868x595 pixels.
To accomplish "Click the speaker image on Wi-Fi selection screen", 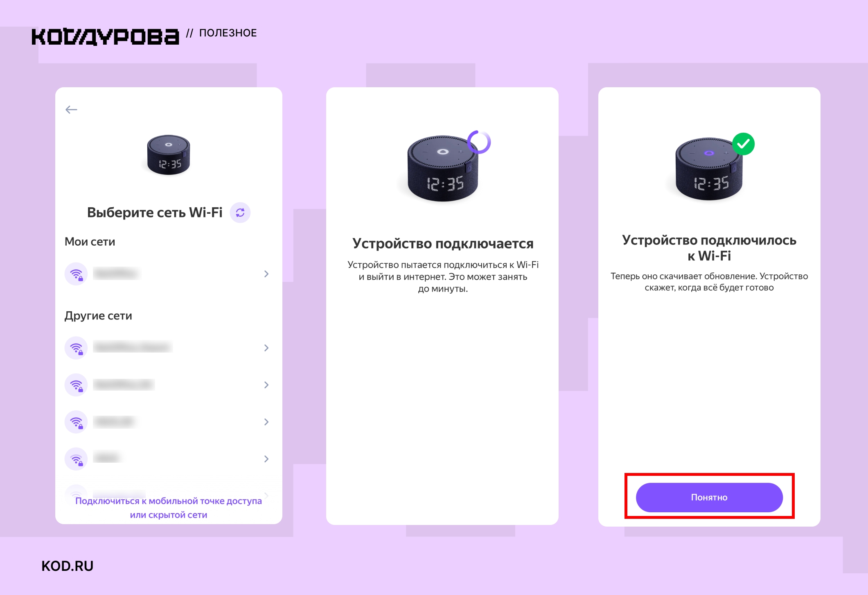I will (x=169, y=154).
